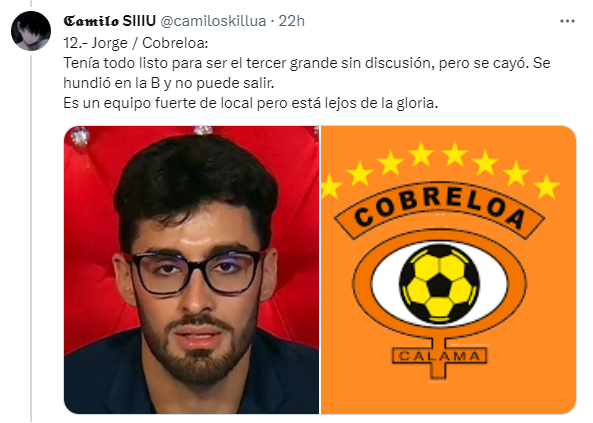593x423 pixels.
Task: Enlarge the left photo of the man with glasses
Action: click(x=191, y=270)
